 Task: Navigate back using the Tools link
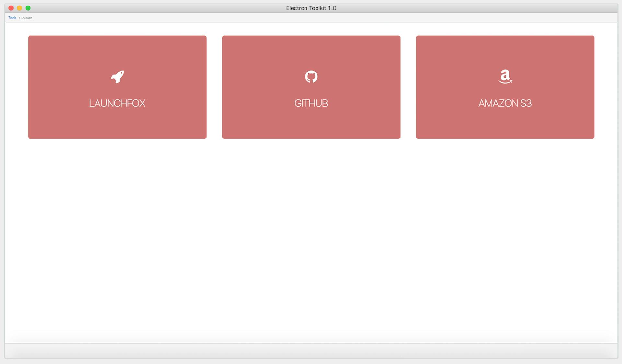coord(12,17)
